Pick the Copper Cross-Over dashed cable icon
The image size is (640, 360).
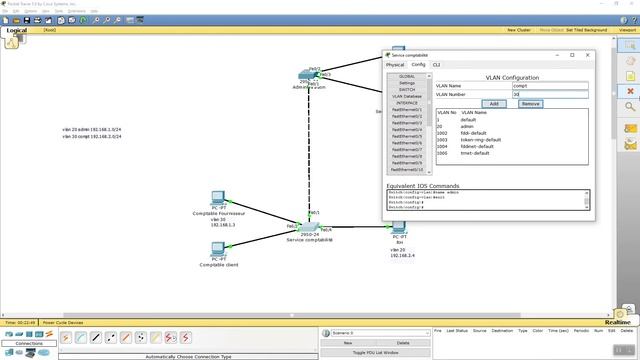(111, 338)
